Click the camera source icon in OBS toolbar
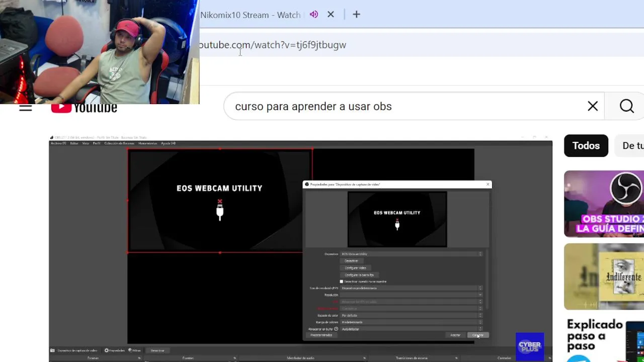The width and height of the screenshot is (644, 362). [x=52, y=350]
